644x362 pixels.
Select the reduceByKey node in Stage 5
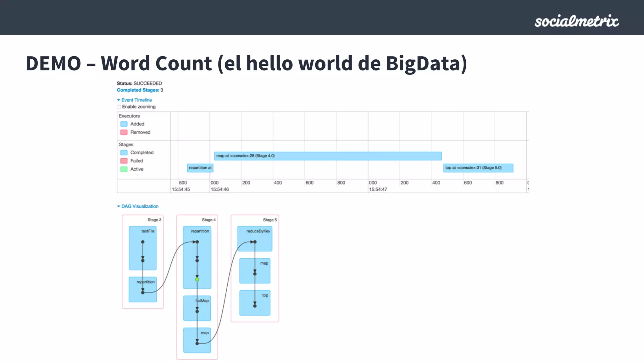pos(255,239)
